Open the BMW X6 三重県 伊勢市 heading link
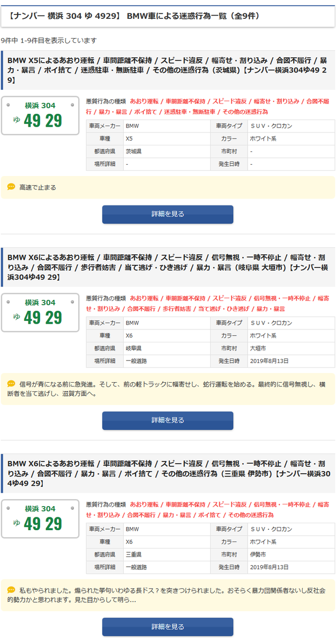The height and width of the screenshot is (644, 336). pyautogui.click(x=168, y=473)
